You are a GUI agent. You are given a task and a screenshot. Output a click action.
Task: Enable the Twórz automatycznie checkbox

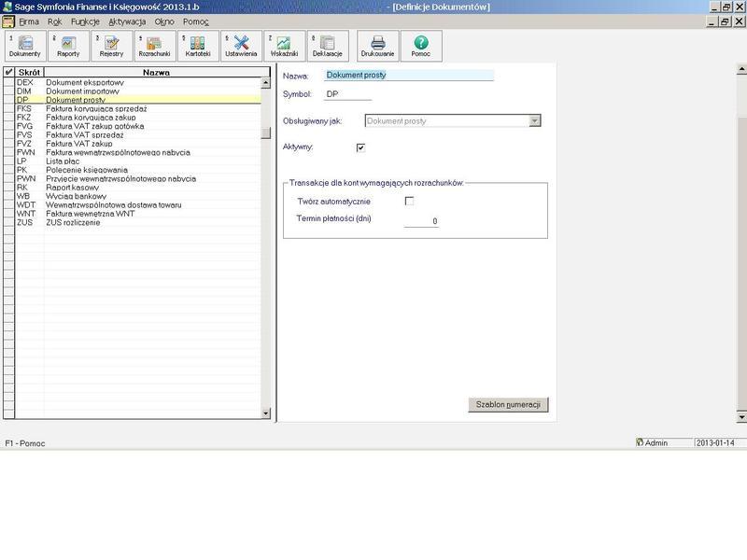click(x=409, y=201)
